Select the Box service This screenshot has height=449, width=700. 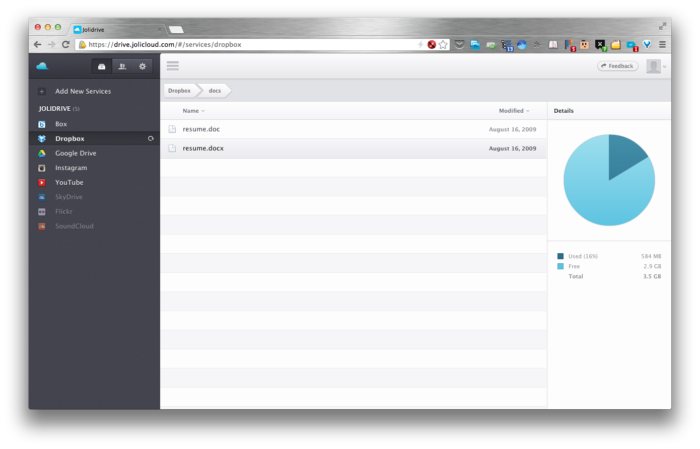(61, 124)
